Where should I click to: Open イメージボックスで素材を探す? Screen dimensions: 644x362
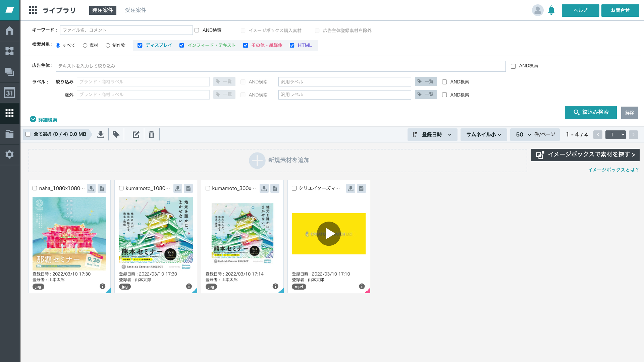(585, 155)
